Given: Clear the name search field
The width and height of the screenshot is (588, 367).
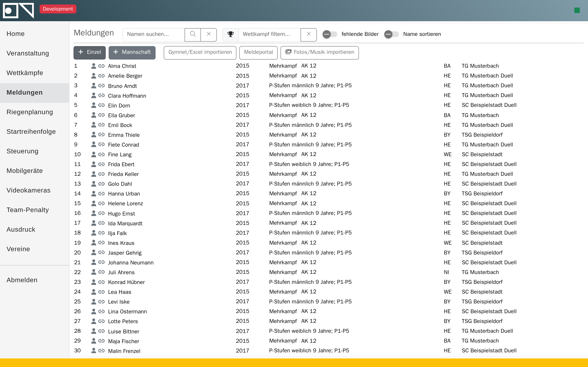Looking at the screenshot, I should (209, 34).
